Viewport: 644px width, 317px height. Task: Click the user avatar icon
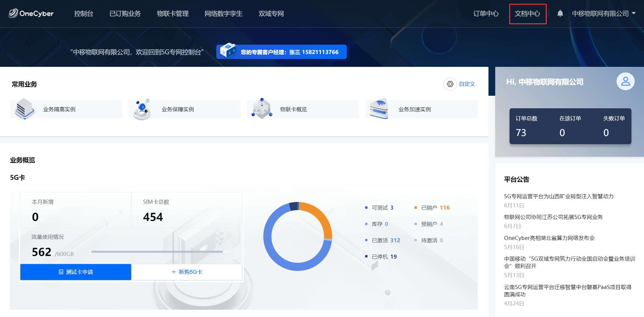pos(625,81)
